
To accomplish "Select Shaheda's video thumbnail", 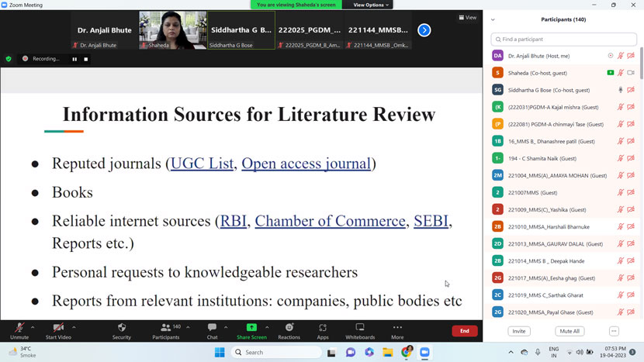I will click(173, 30).
